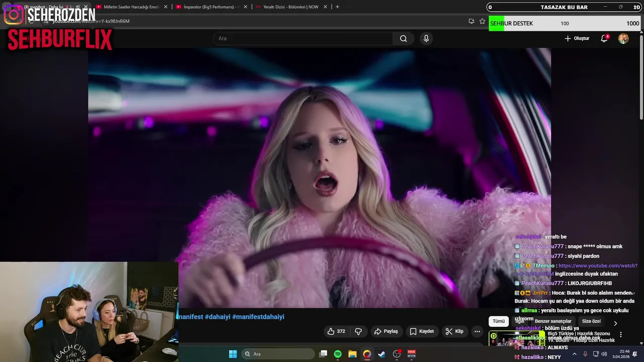Close the İmparator (Big5 Performans) tab
The width and height of the screenshot is (644, 362).
point(246,7)
